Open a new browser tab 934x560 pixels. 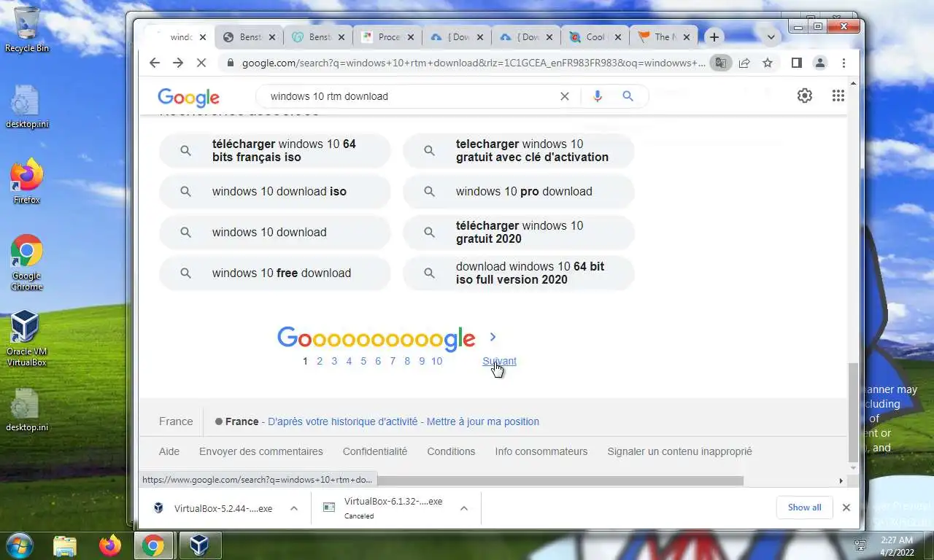[714, 37]
